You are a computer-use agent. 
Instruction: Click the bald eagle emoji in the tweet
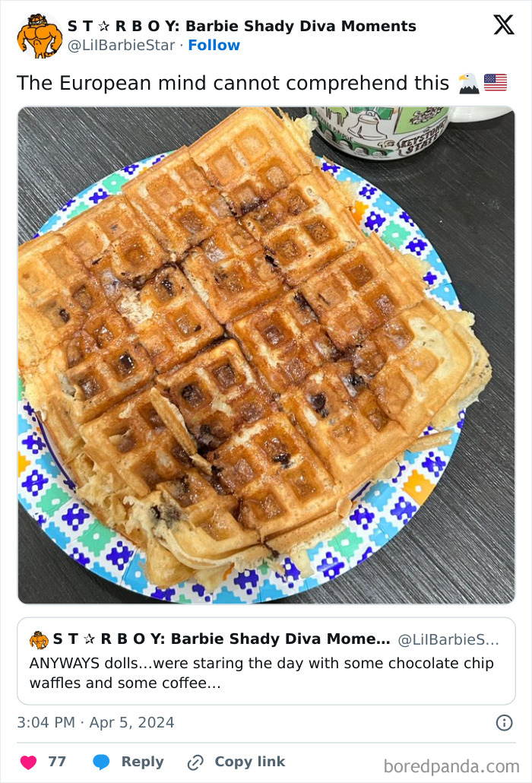[469, 83]
